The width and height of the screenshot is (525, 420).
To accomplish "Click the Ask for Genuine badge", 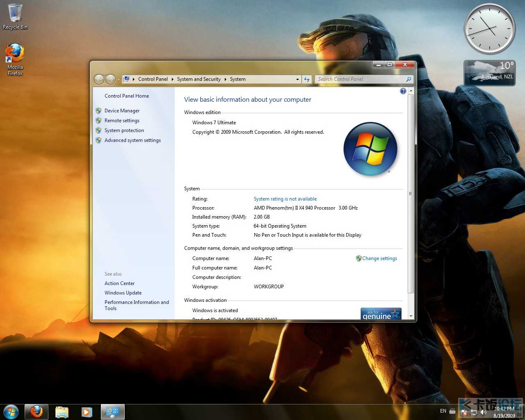I will click(x=381, y=314).
